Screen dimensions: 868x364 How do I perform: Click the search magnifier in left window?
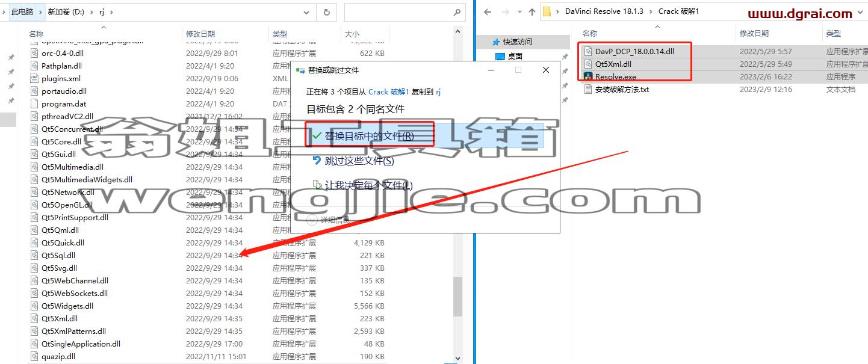tap(457, 11)
